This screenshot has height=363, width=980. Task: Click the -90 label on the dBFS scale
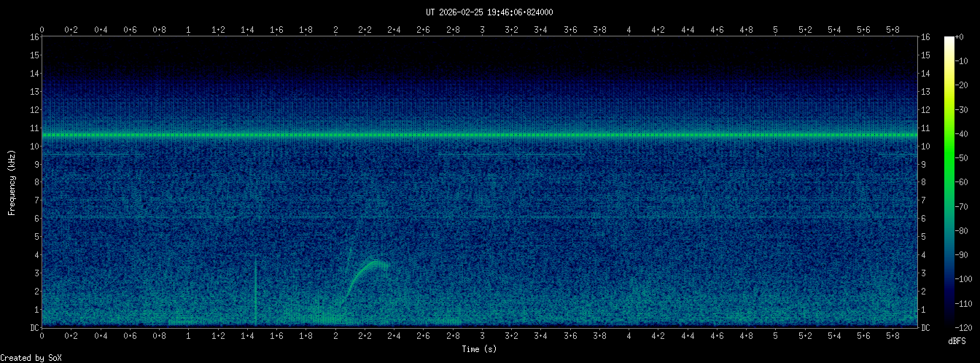(x=969, y=255)
